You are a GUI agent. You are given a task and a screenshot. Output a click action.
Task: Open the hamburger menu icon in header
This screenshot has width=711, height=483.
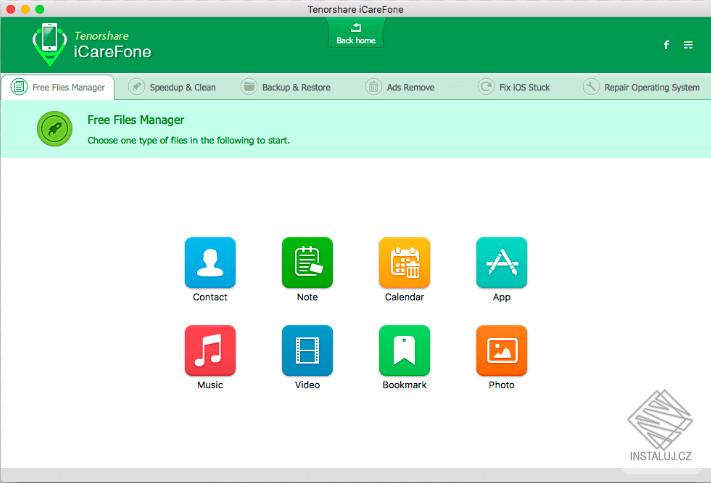coord(688,44)
